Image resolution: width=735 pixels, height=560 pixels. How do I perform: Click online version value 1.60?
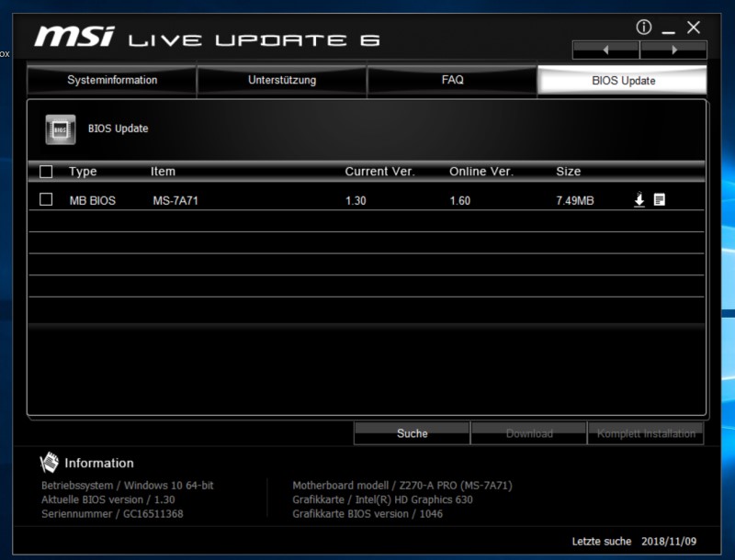pos(460,200)
